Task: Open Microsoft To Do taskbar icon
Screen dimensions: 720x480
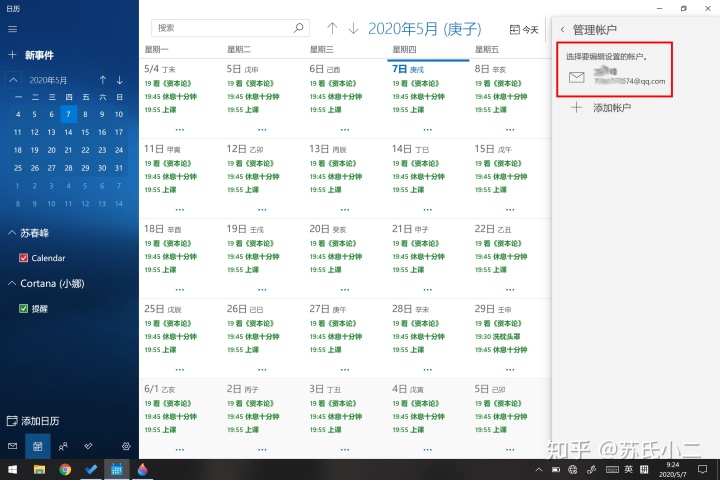Action: point(91,469)
